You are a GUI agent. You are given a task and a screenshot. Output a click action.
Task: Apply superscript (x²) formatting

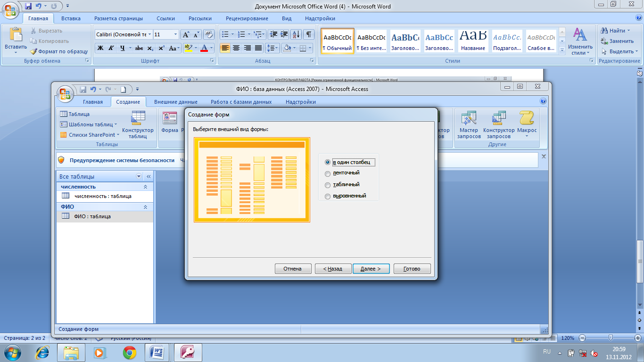[161, 48]
